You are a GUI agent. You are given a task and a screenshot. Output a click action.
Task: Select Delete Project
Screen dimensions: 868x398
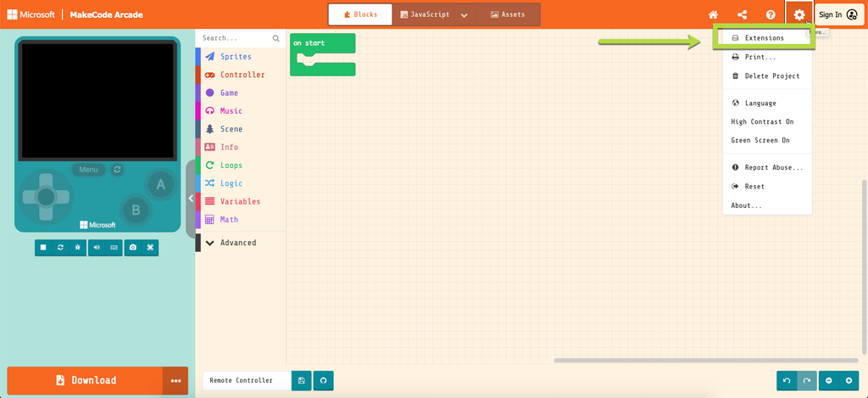767,76
